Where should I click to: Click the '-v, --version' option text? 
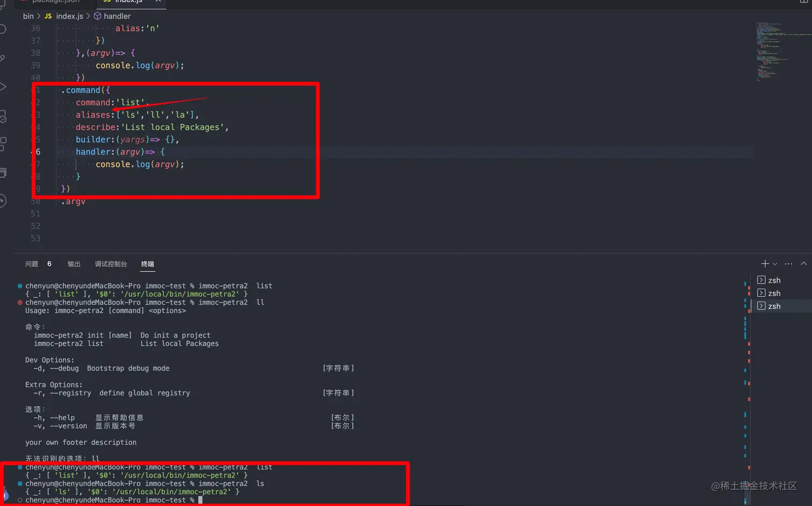click(x=60, y=426)
